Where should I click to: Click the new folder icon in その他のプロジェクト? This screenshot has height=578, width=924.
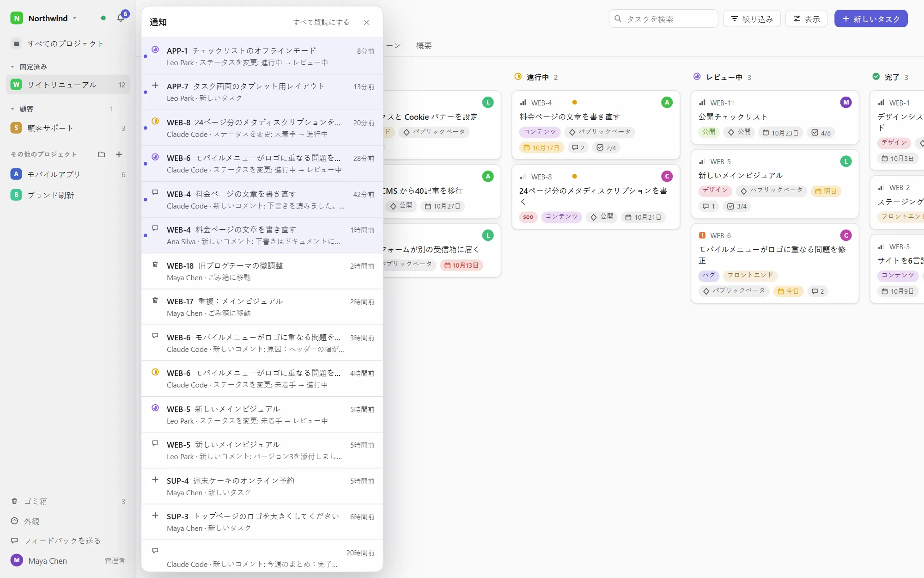point(102,154)
